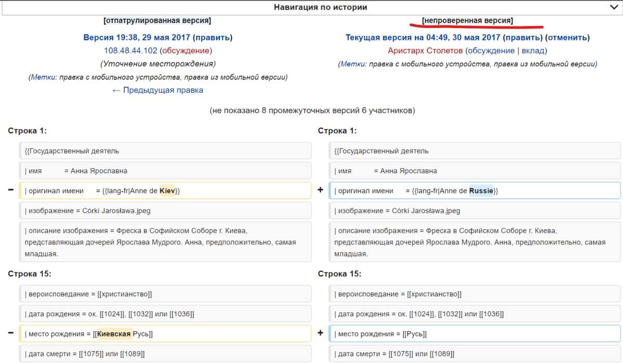
Task: Click the 'Навигация по истории' header
Action: click(320, 7)
